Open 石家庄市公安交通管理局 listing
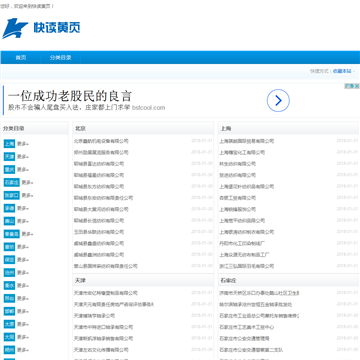Viewport: 360px width, 360px height. [x=244, y=339]
